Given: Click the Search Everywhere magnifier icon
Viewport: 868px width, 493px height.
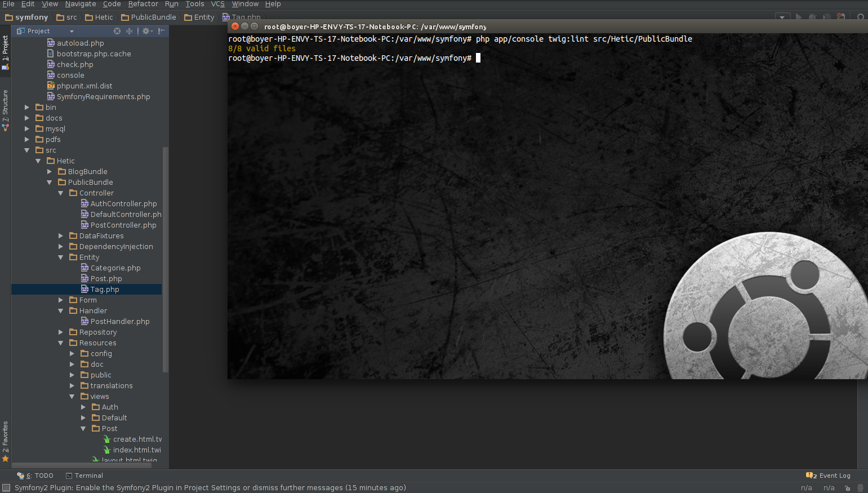Looking at the screenshot, I should coord(861,17).
